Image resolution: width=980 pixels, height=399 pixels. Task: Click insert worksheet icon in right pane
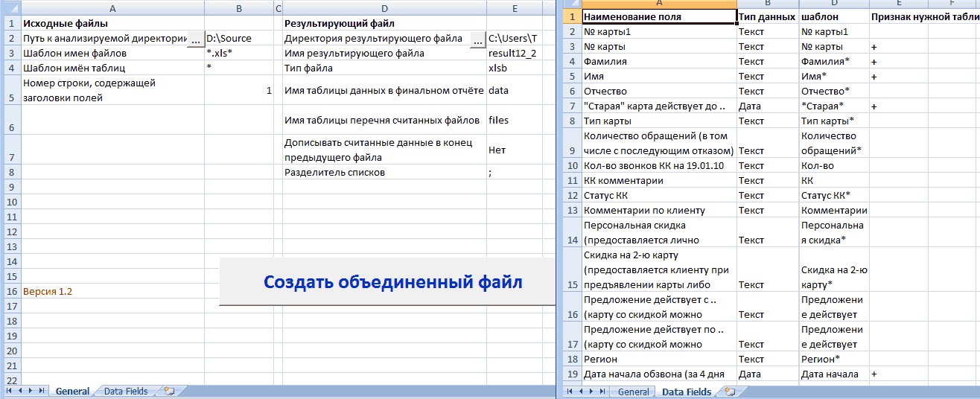[731, 391]
